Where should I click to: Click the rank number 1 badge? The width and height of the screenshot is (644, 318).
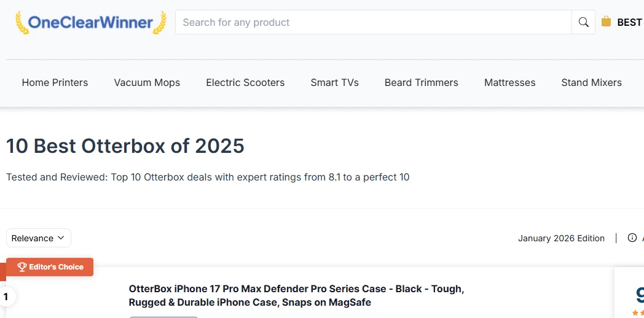pyautogui.click(x=6, y=298)
